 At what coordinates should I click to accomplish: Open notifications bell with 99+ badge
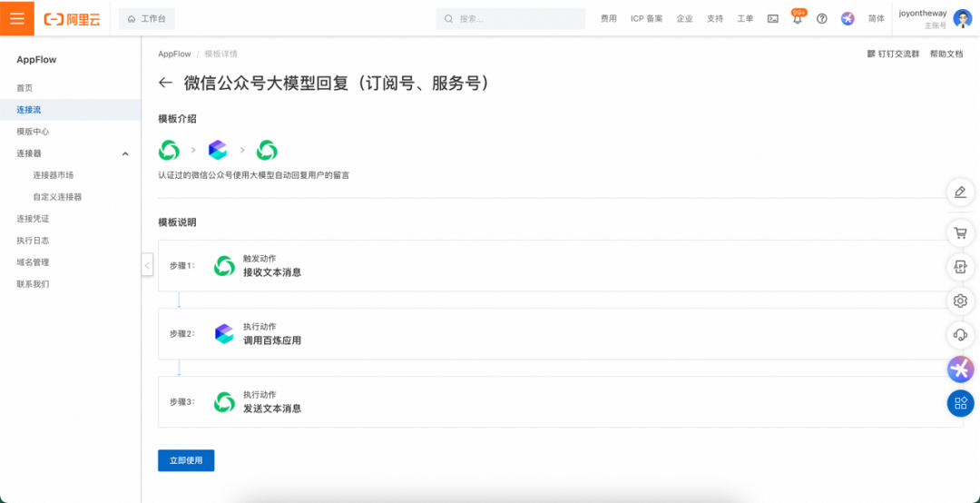click(x=798, y=18)
